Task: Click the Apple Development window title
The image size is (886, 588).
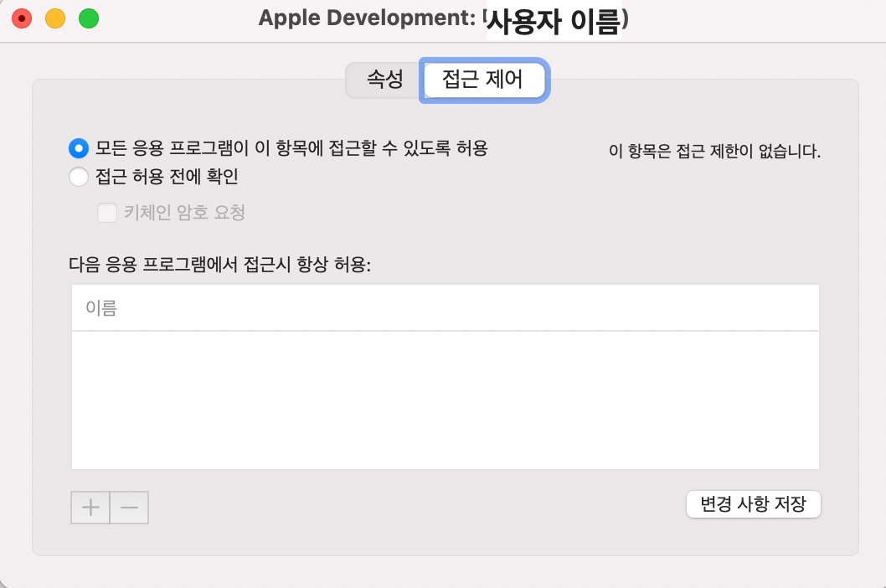Action: point(444,19)
